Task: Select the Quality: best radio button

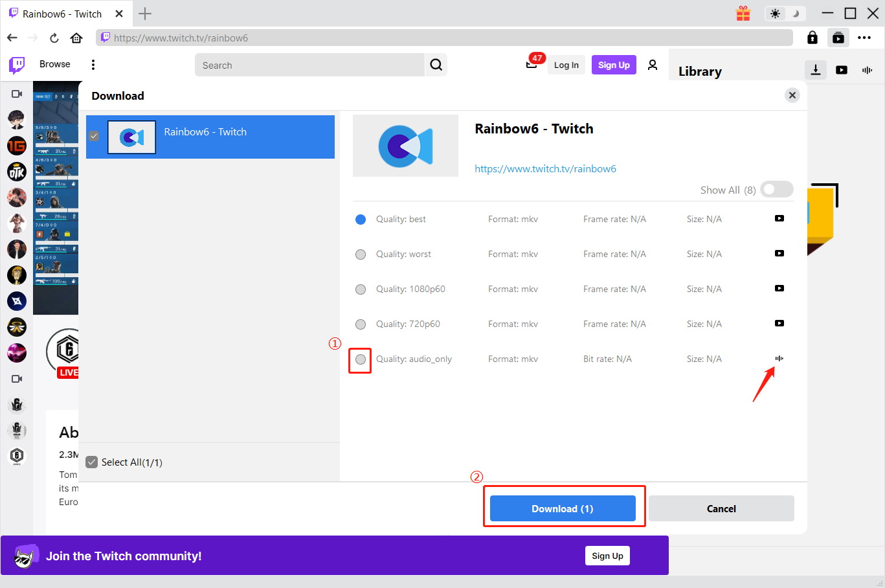Action: (x=361, y=220)
